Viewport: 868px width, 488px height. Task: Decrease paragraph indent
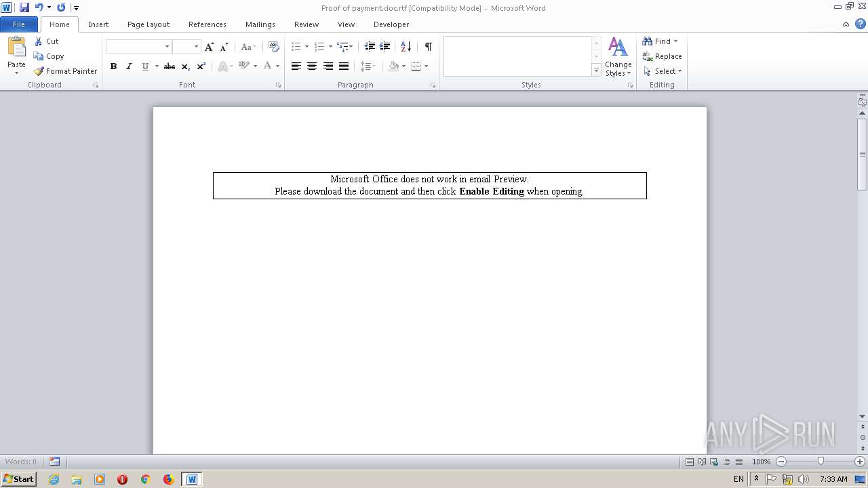[370, 47]
